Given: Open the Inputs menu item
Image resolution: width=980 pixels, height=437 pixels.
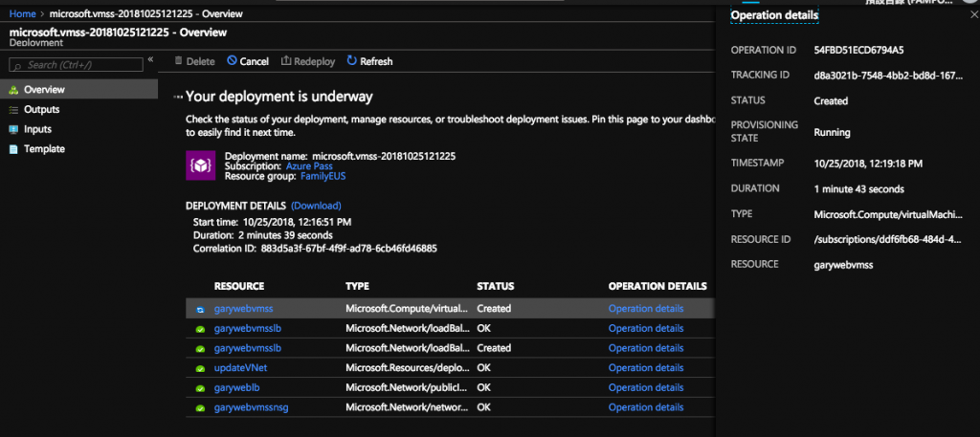Looking at the screenshot, I should pos(37,129).
